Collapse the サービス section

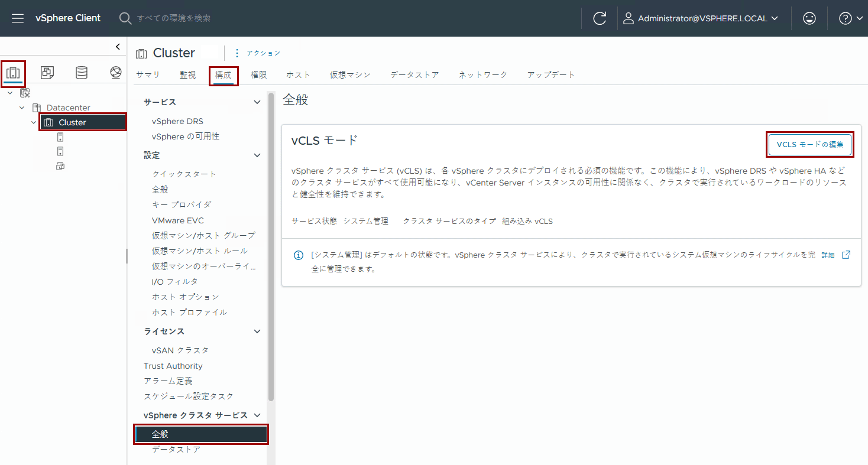pyautogui.click(x=257, y=102)
